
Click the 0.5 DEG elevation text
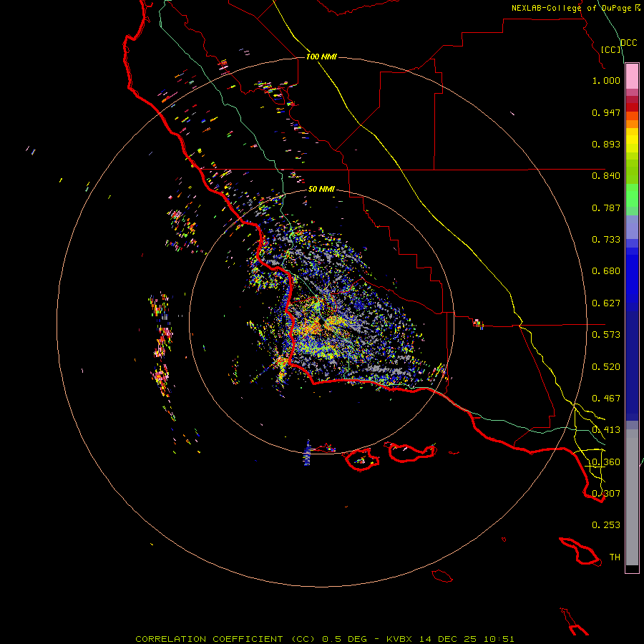tap(345, 639)
